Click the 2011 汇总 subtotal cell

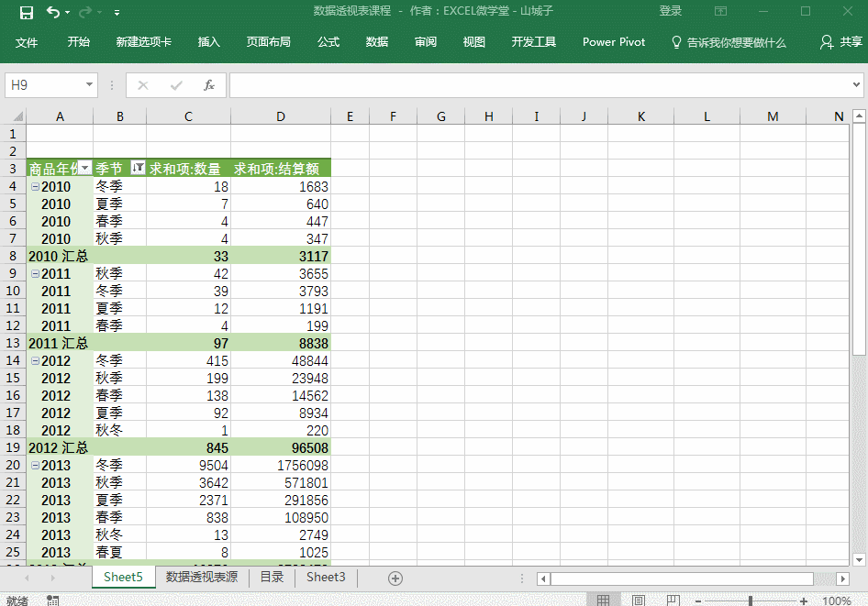(60, 344)
